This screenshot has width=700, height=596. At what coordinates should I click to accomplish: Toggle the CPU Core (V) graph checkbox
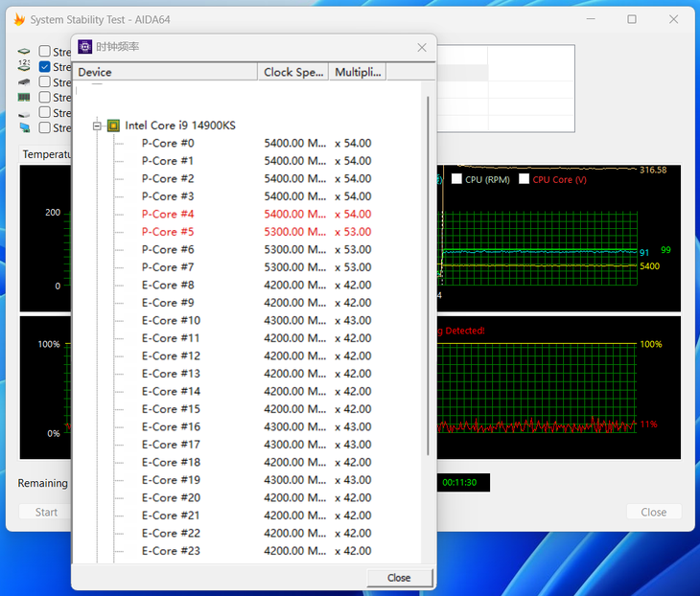[525, 179]
